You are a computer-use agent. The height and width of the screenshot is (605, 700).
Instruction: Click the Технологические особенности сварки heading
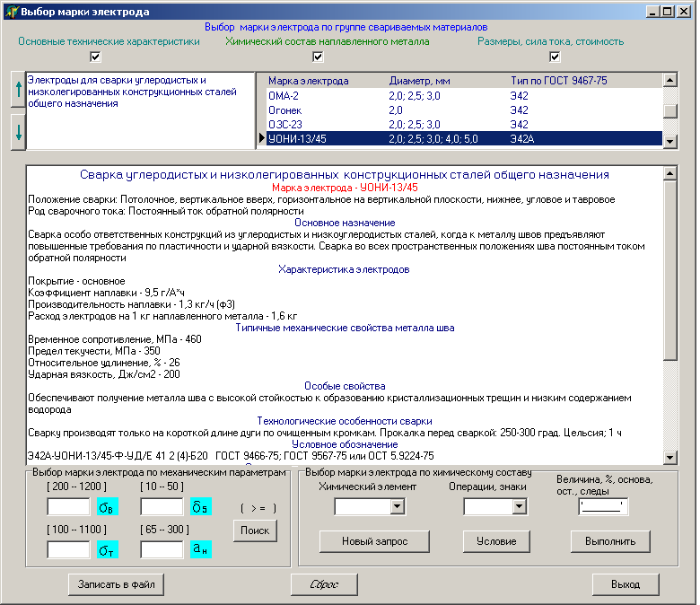click(345, 421)
